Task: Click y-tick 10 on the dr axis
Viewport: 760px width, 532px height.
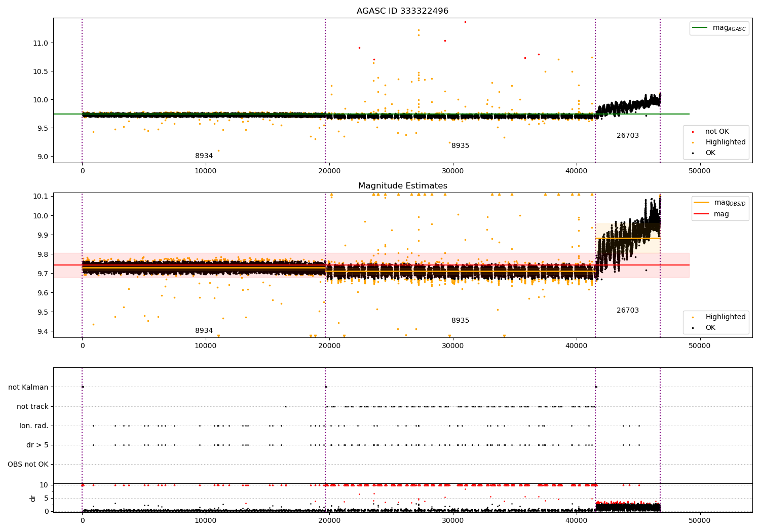Action: [x=44, y=485]
